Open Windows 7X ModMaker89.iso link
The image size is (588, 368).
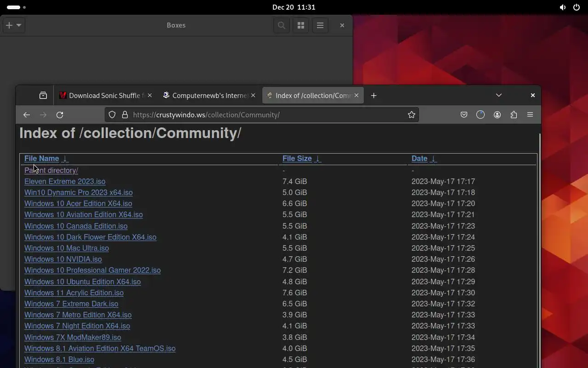tap(73, 338)
